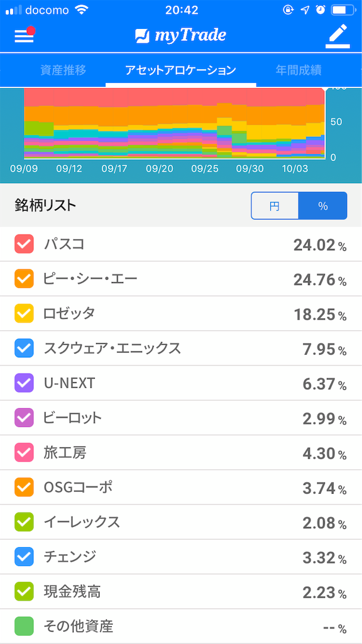362x644 pixels.
Task: Tap the myTrade logo
Action: (x=181, y=36)
